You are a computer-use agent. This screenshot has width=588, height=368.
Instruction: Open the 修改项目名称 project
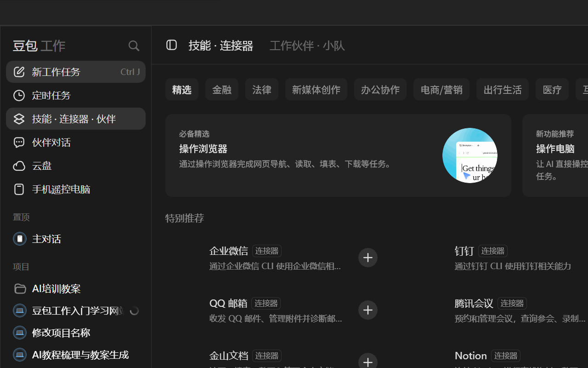point(76,333)
